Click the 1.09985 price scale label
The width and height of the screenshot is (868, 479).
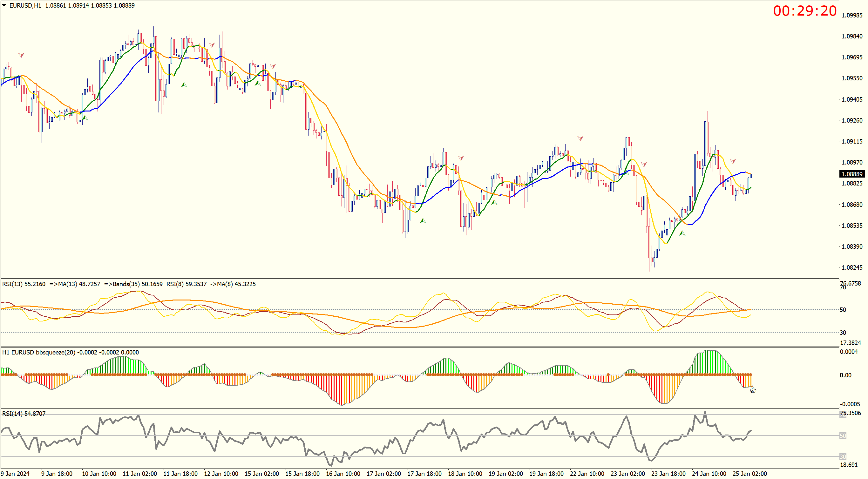pyautogui.click(x=852, y=15)
